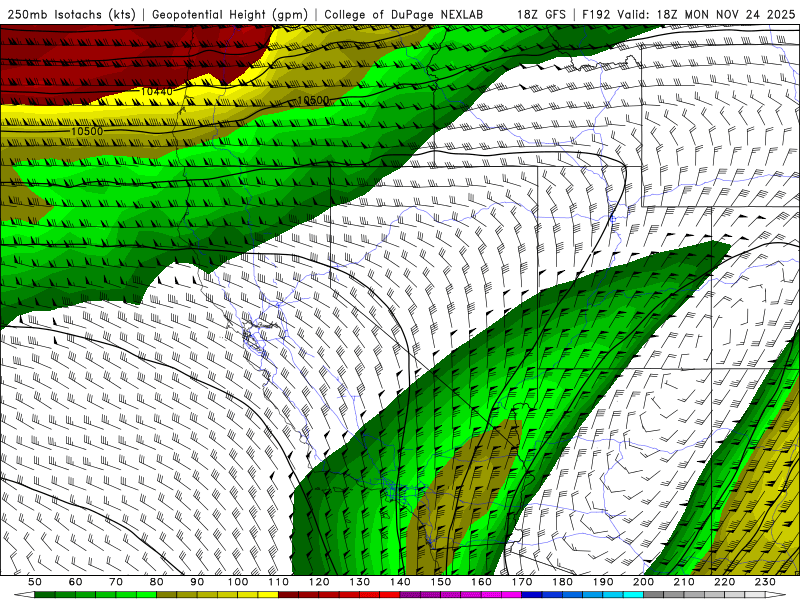
Task: Click the leftmost 10500 contour label
Action: click(x=87, y=131)
